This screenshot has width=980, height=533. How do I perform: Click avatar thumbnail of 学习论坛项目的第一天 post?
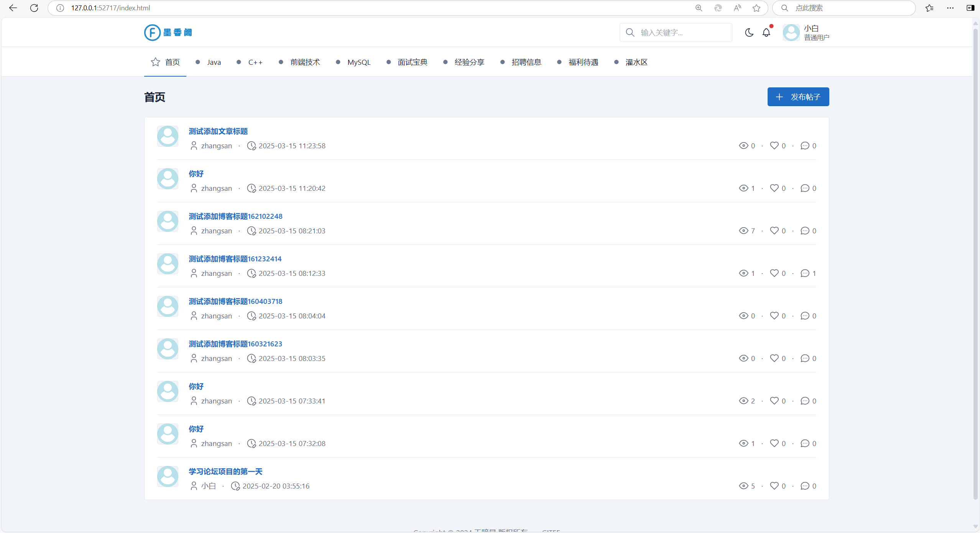(168, 476)
